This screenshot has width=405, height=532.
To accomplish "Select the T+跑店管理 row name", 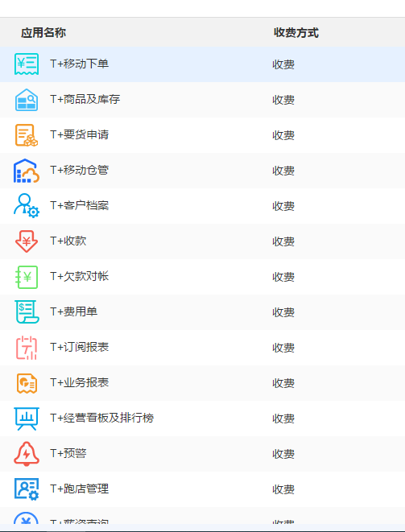I will 80,489.
